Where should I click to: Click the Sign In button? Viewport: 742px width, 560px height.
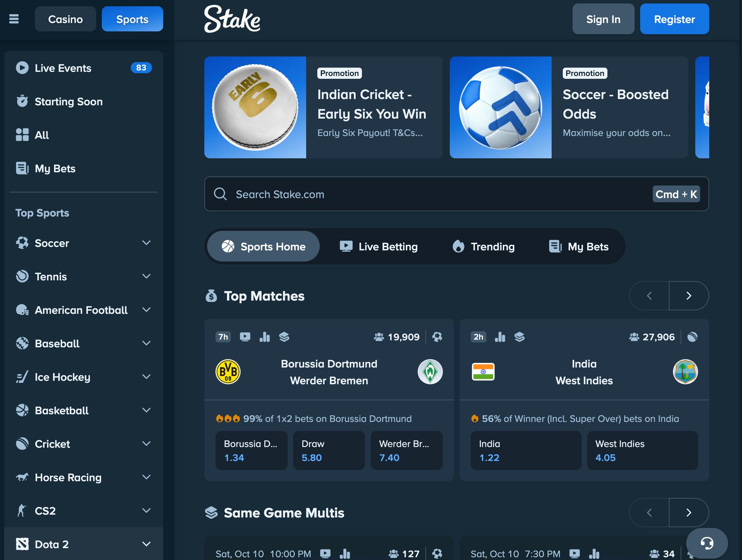[x=603, y=19]
